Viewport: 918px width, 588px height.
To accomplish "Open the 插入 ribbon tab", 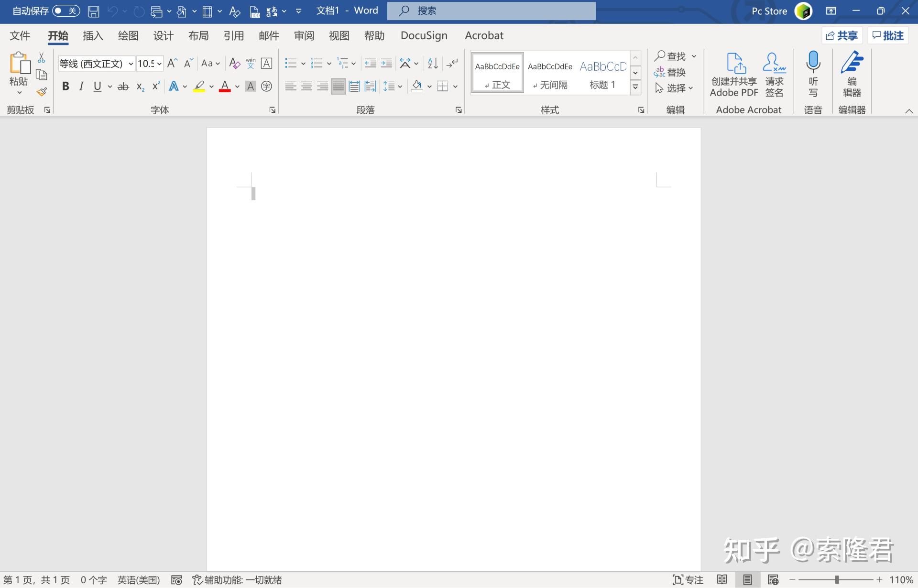I will click(x=94, y=35).
